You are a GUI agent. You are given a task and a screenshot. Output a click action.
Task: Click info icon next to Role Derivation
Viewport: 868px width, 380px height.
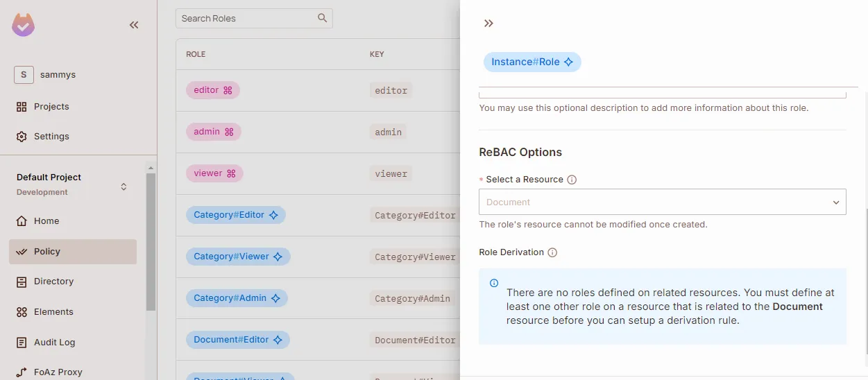coord(552,252)
